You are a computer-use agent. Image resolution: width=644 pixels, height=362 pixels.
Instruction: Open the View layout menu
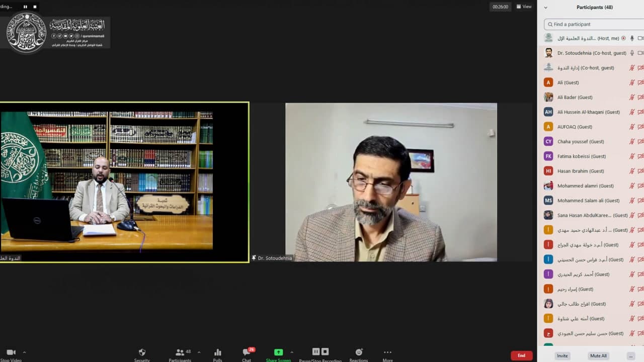[524, 7]
